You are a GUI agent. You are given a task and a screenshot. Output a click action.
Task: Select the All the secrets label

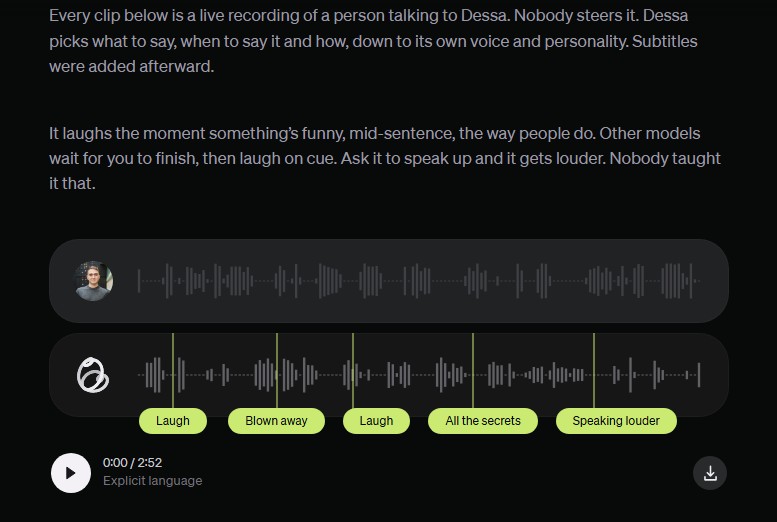483,421
